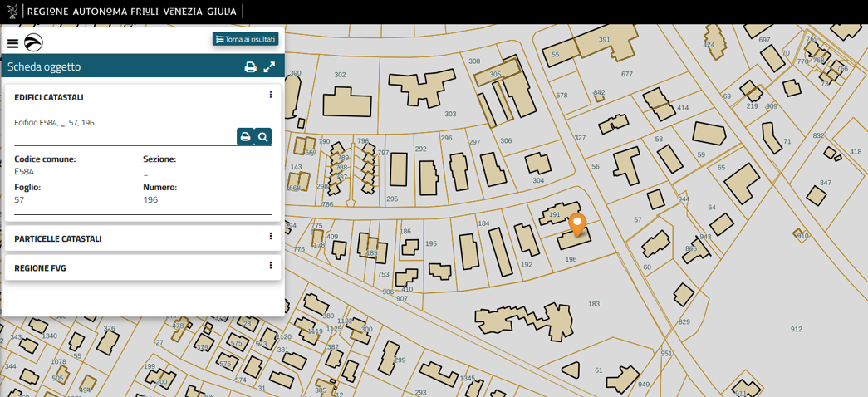Screen dimensions: 868x397
Task: Expand Scheda oggetto panel to fullscreen
Action: pos(269,67)
